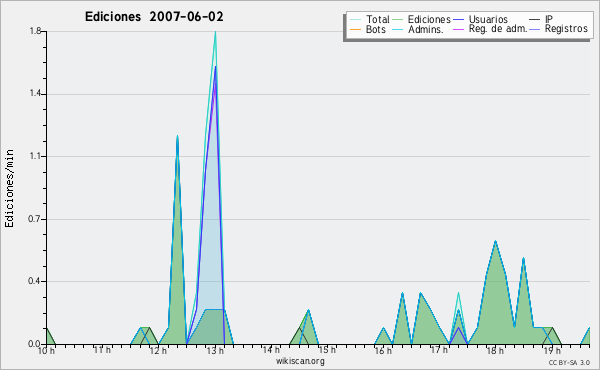
Task: Click the Bots legend label
Action: 375,29
